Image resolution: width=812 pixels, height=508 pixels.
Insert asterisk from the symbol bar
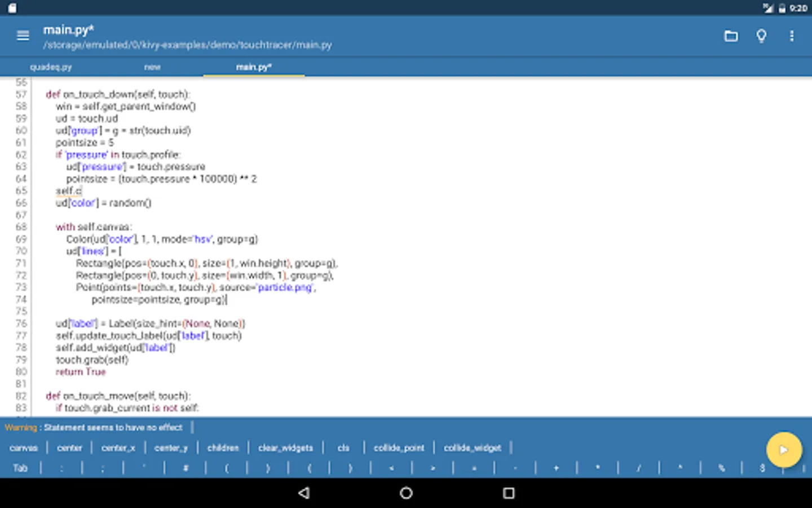click(x=598, y=468)
